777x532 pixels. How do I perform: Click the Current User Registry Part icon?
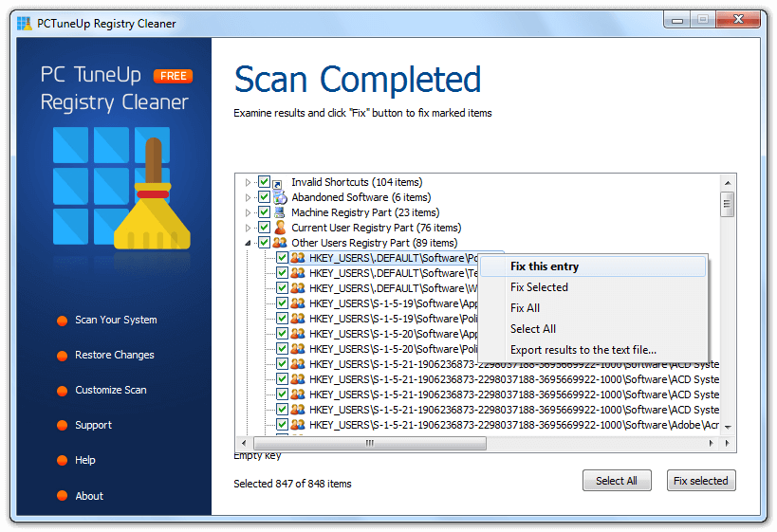coord(280,228)
